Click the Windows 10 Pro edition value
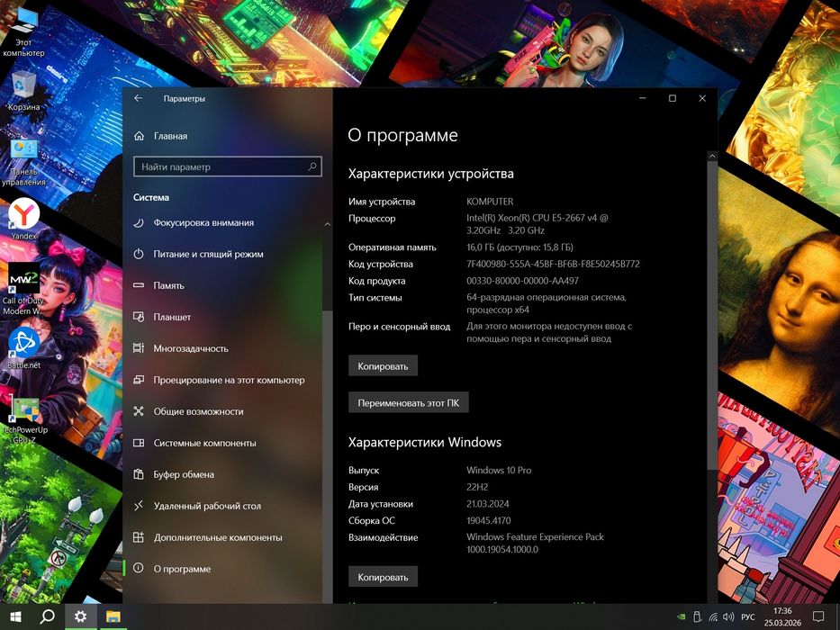 pyautogui.click(x=499, y=471)
